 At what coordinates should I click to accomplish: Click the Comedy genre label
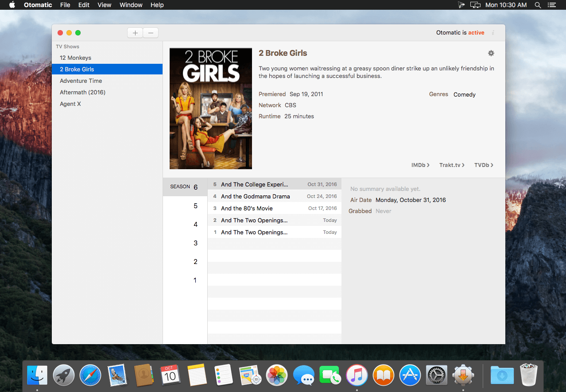pos(465,94)
